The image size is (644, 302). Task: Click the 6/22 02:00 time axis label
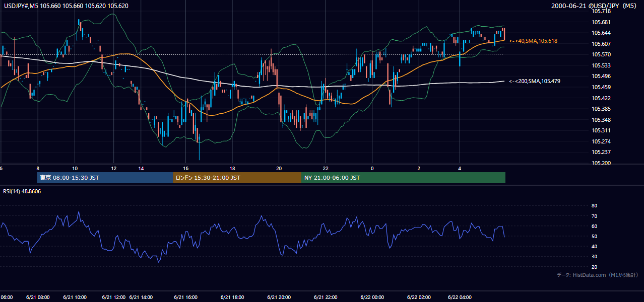(x=419, y=297)
